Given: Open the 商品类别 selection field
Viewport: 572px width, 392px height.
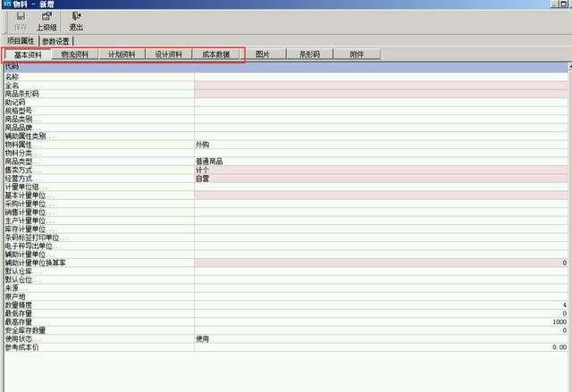Looking at the screenshot, I should 381,119.
